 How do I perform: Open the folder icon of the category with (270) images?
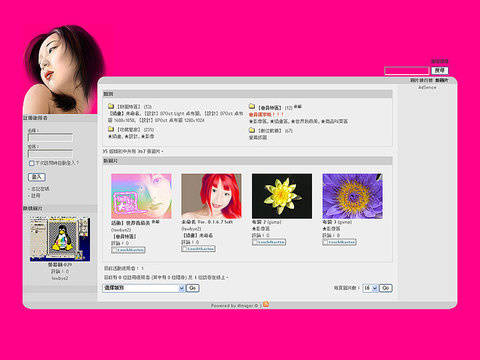[111, 129]
